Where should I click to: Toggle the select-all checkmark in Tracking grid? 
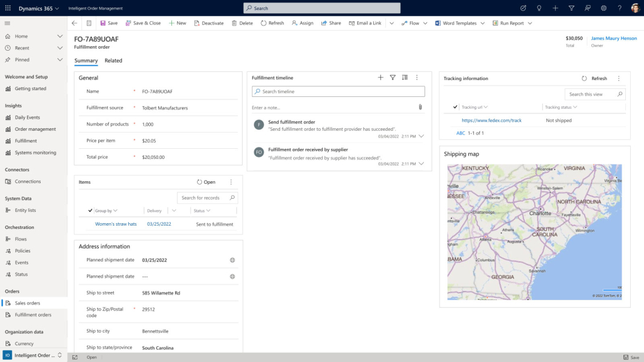coord(455,107)
